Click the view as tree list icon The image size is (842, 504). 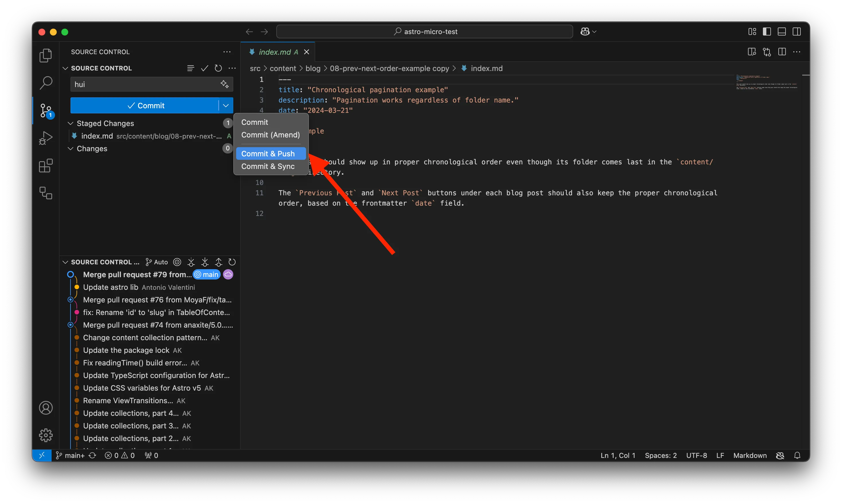tap(191, 68)
